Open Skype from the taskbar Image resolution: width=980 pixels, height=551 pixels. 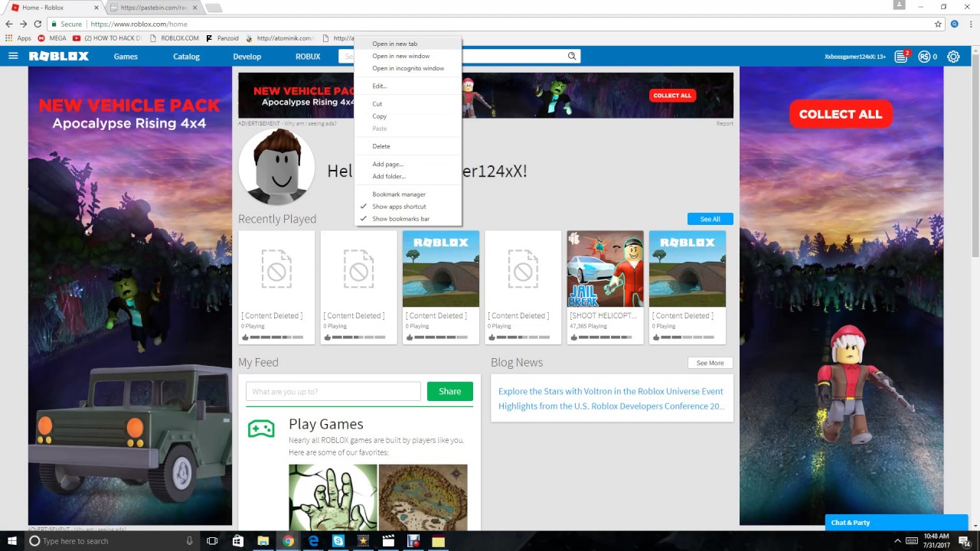338,541
